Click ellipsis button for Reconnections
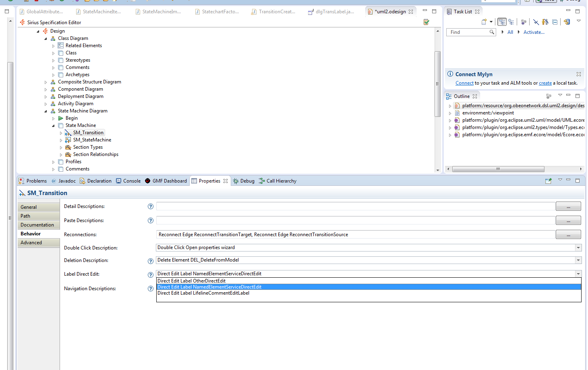588x370 pixels. (568, 235)
